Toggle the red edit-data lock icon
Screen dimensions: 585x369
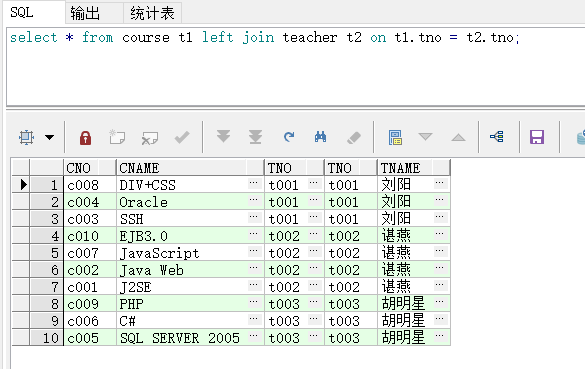click(x=85, y=137)
